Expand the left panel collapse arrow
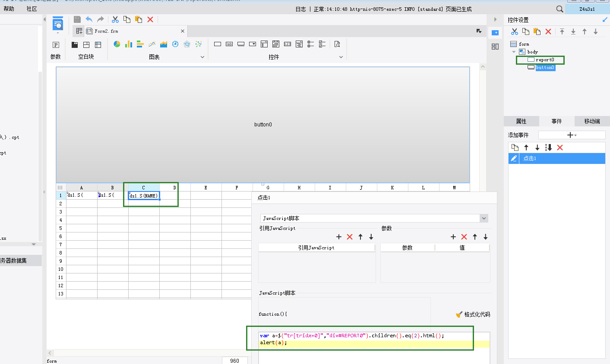This screenshot has width=610, height=364. tap(44, 19)
